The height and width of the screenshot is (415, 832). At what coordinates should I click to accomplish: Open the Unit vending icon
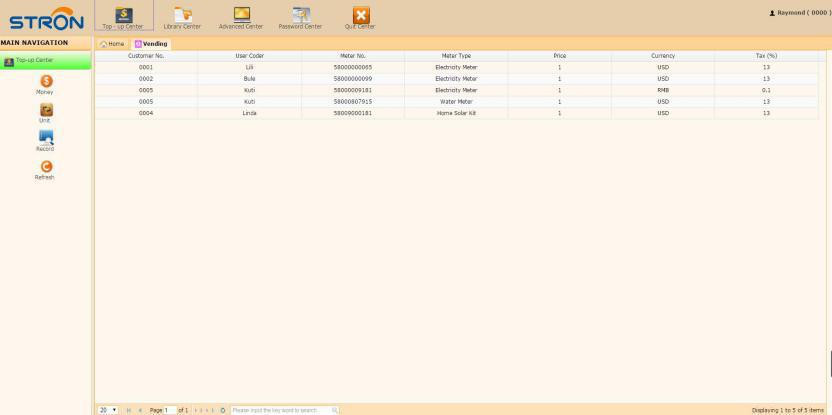coord(45,111)
